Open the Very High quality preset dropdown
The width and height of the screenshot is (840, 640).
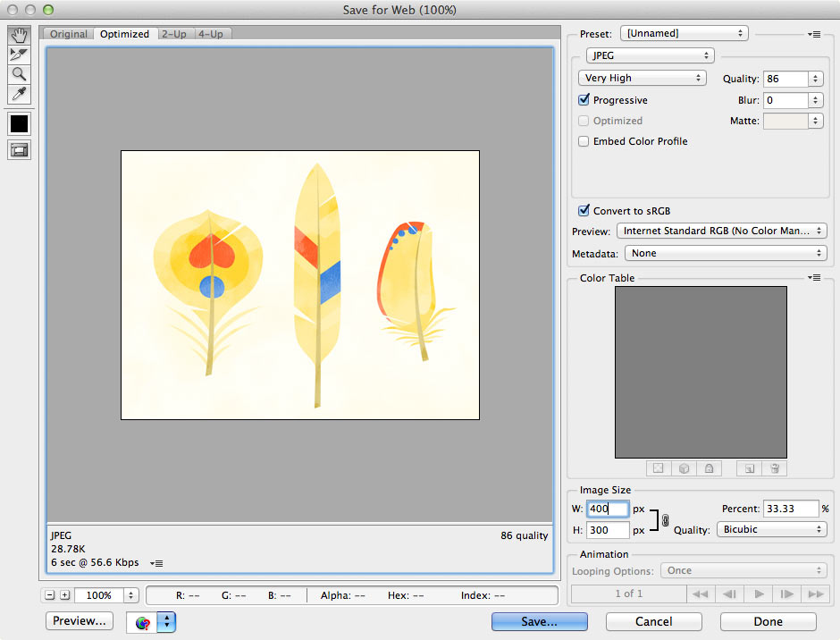click(x=643, y=78)
